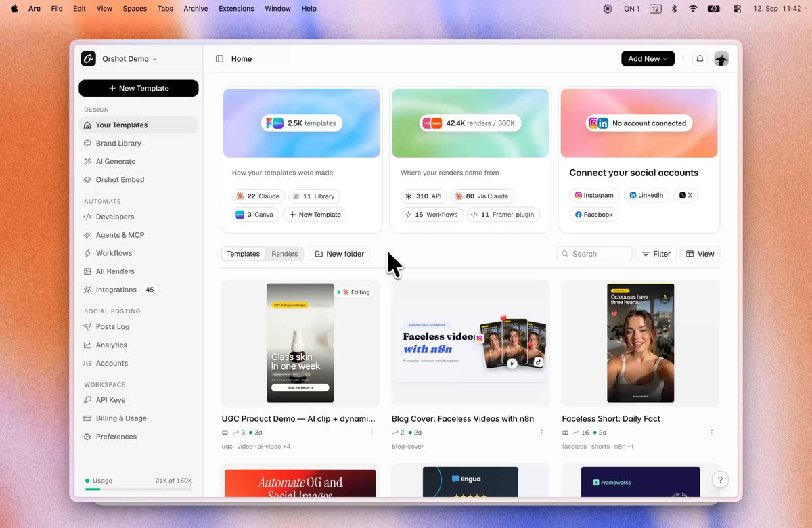Screen dimensions: 812x528
Task: Open Faceless videos with n8n thumbnail
Action: pos(471,343)
